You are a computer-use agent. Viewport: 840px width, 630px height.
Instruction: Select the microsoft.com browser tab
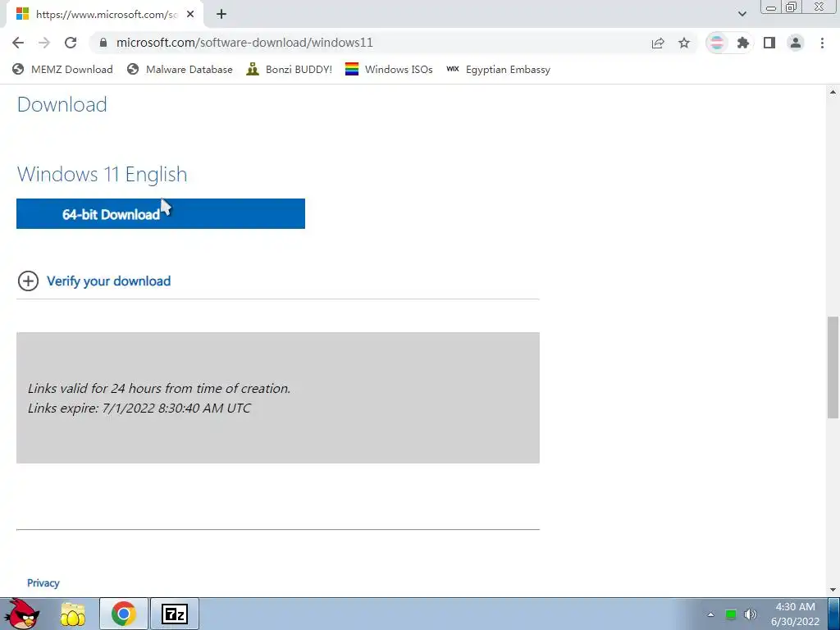pyautogui.click(x=104, y=15)
